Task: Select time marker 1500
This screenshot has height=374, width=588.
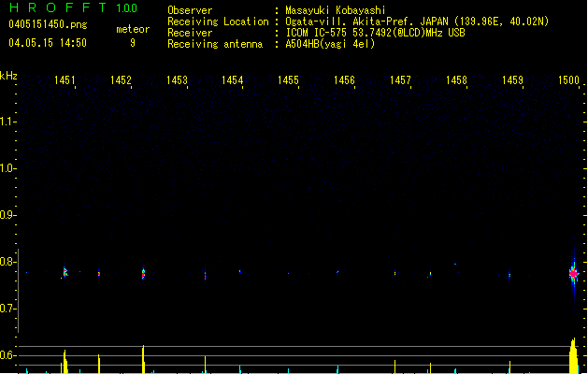Action: [568, 80]
